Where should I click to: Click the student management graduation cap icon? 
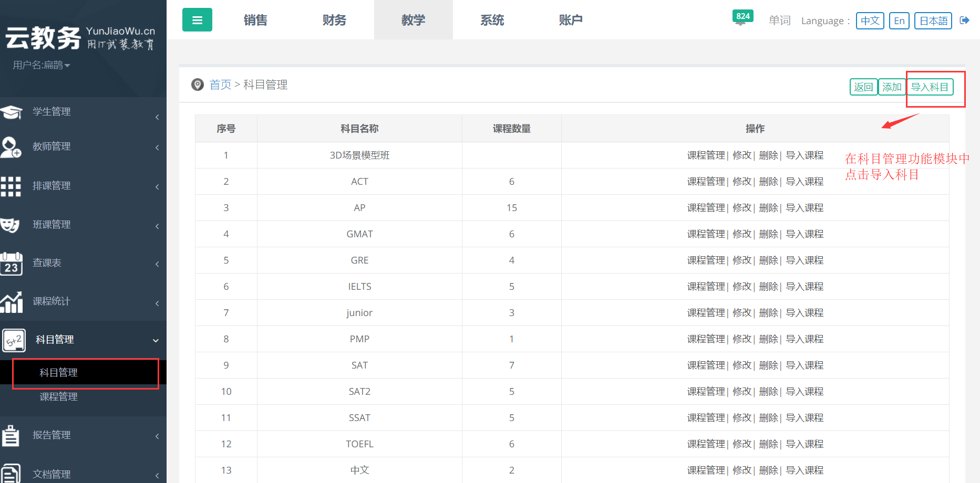[x=11, y=112]
